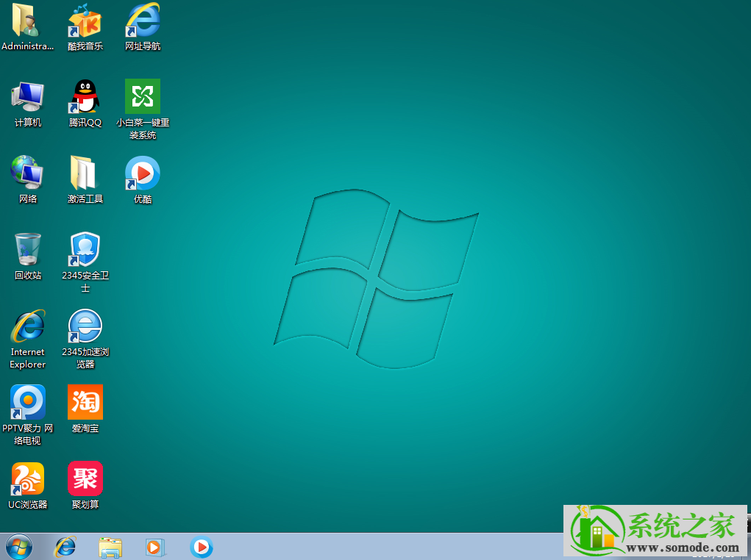Click the Windows Start button
The height and width of the screenshot is (560, 751).
(19, 547)
